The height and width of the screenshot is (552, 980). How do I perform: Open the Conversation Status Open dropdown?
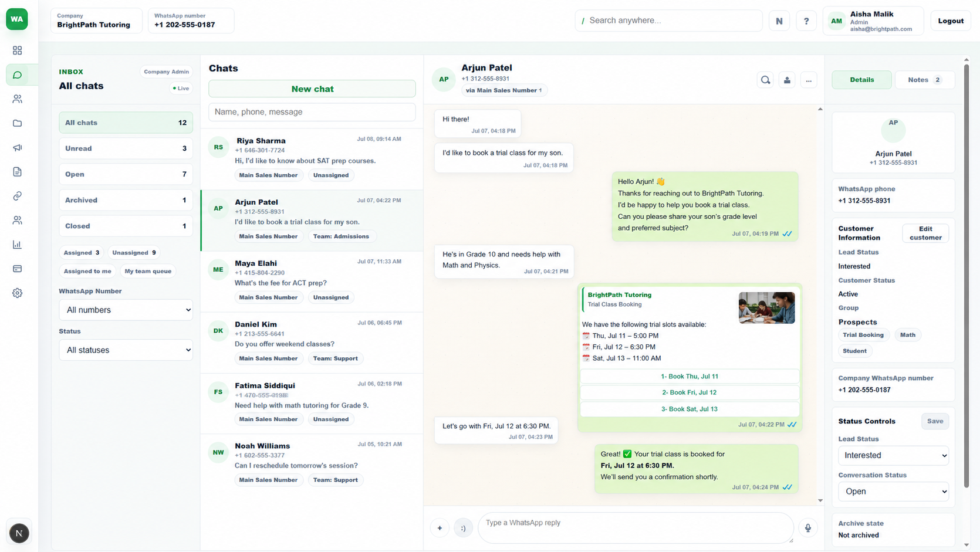pos(893,492)
